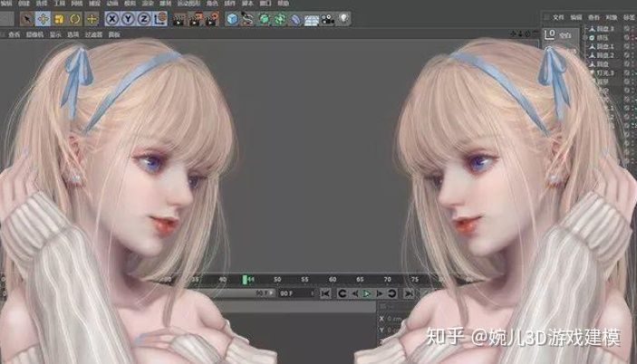
Task: Add a light using the bulb icon
Action: [x=343, y=19]
